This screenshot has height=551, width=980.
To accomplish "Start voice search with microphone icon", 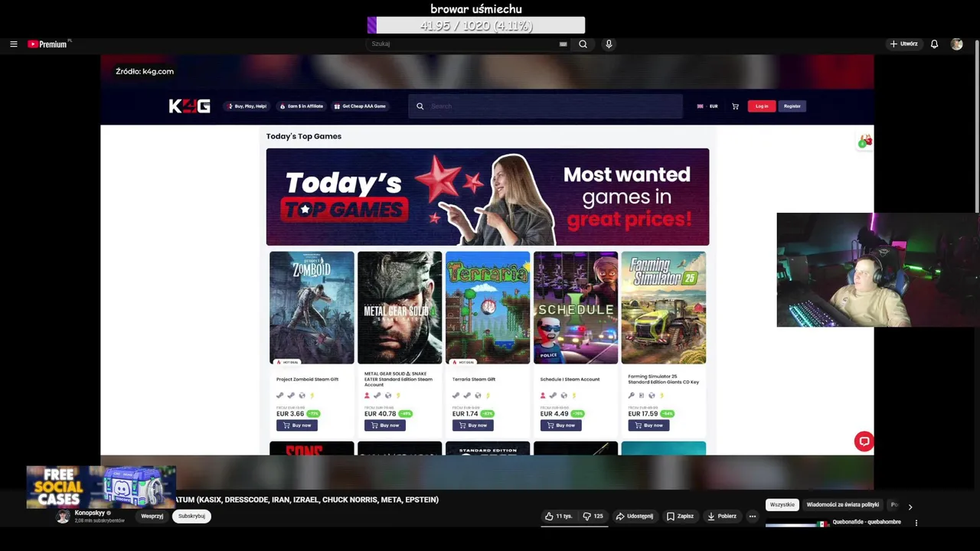I will [609, 44].
